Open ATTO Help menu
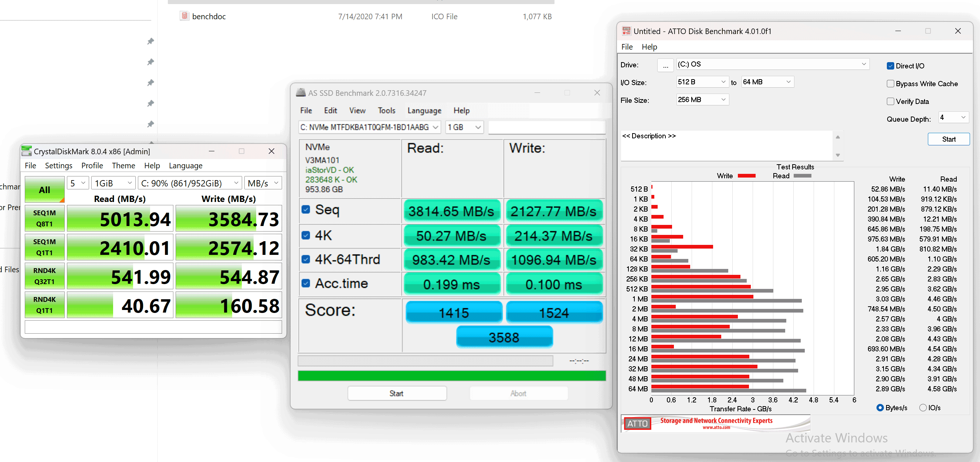This screenshot has width=980, height=462. point(649,47)
